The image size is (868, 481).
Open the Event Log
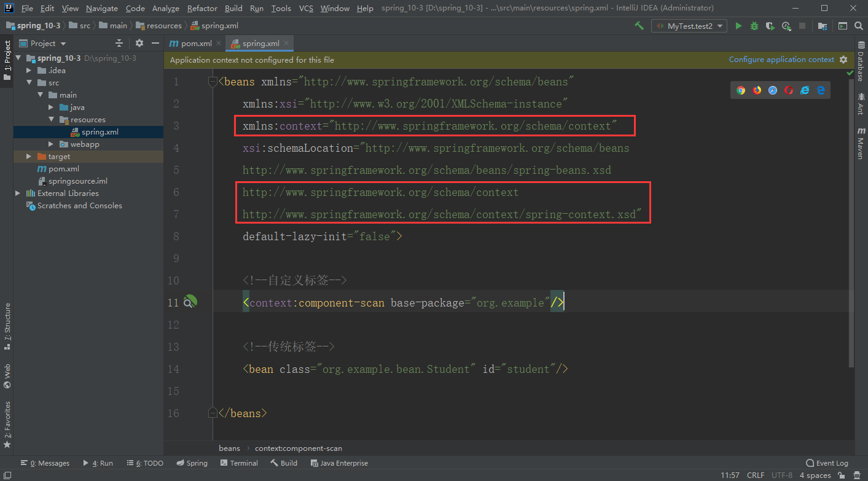click(x=827, y=463)
